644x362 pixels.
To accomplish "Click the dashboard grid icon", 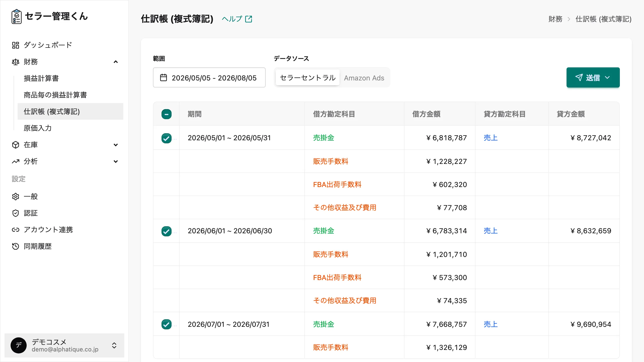I will 16,45.
